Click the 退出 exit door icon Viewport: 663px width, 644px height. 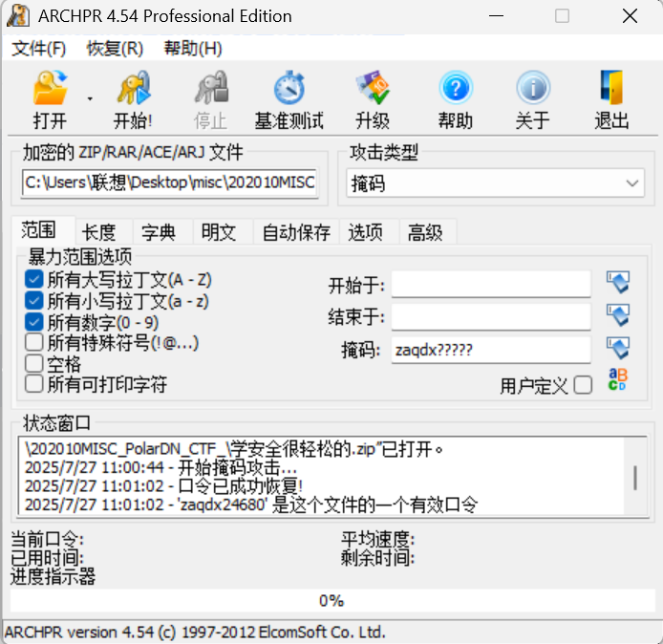tap(611, 88)
